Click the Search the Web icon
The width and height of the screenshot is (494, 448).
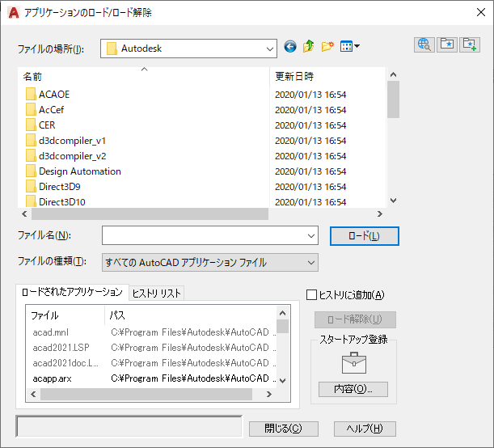click(x=424, y=44)
